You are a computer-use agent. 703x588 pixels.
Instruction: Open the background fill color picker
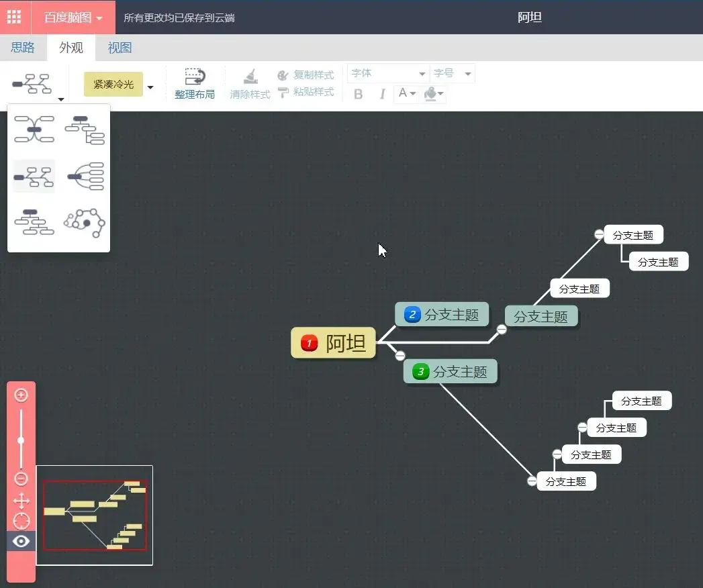click(433, 94)
